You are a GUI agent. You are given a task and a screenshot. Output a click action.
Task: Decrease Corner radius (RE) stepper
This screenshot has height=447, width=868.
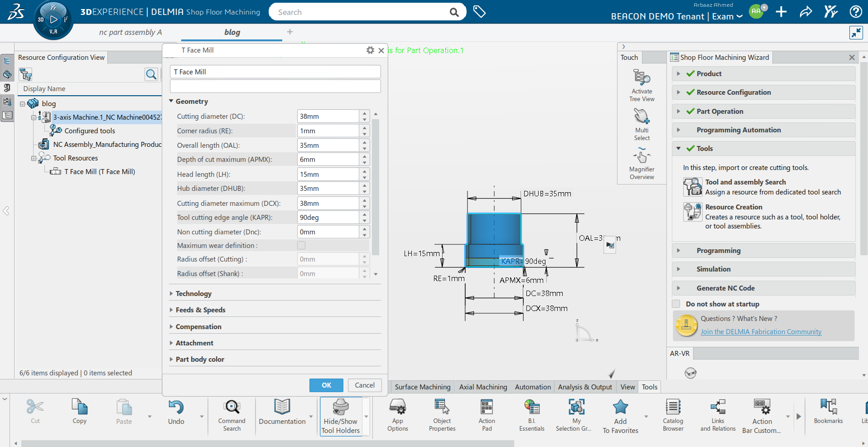tap(365, 134)
